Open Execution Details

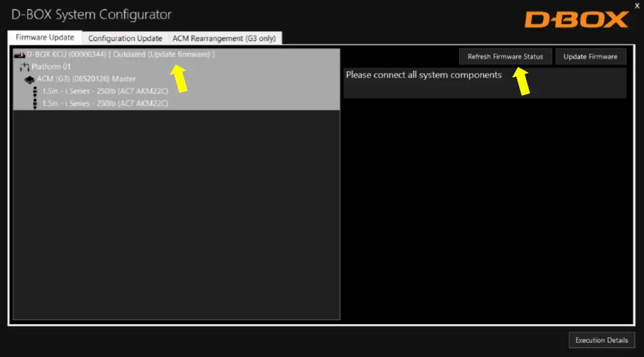point(602,340)
